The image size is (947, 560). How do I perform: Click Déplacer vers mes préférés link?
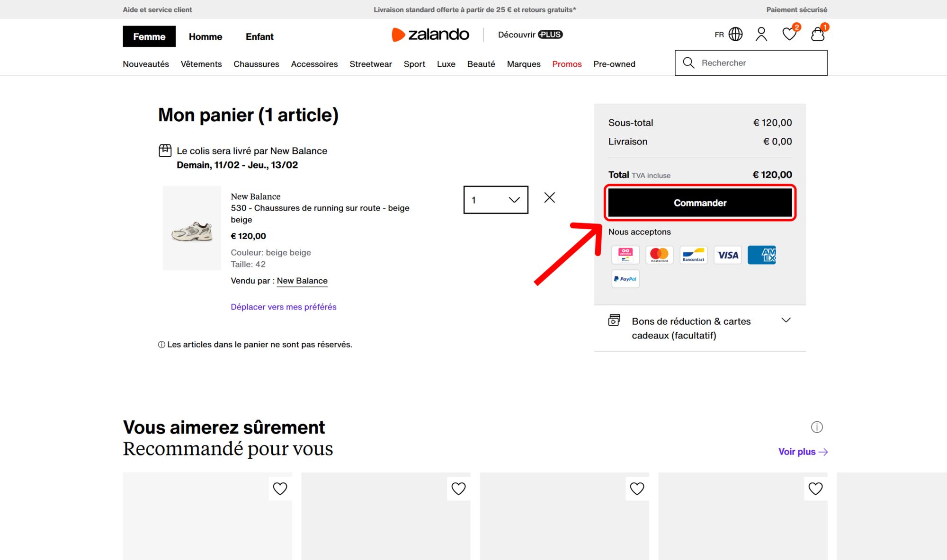284,307
